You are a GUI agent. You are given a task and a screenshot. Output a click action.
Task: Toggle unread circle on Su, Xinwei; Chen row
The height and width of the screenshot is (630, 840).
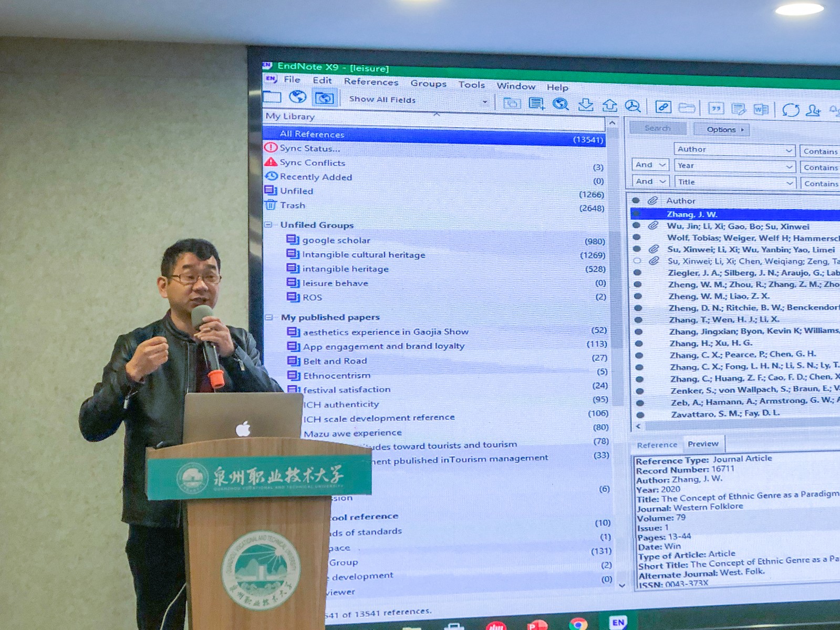[x=637, y=260]
